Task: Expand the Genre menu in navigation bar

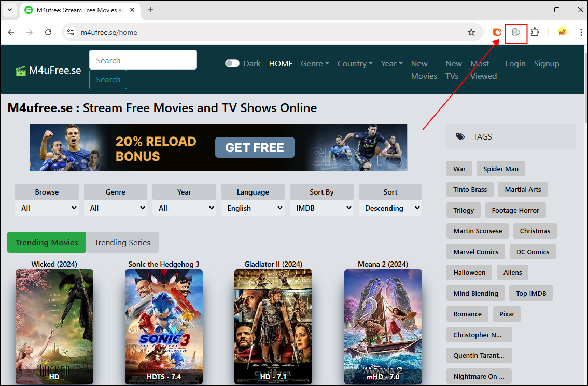Action: 315,63
